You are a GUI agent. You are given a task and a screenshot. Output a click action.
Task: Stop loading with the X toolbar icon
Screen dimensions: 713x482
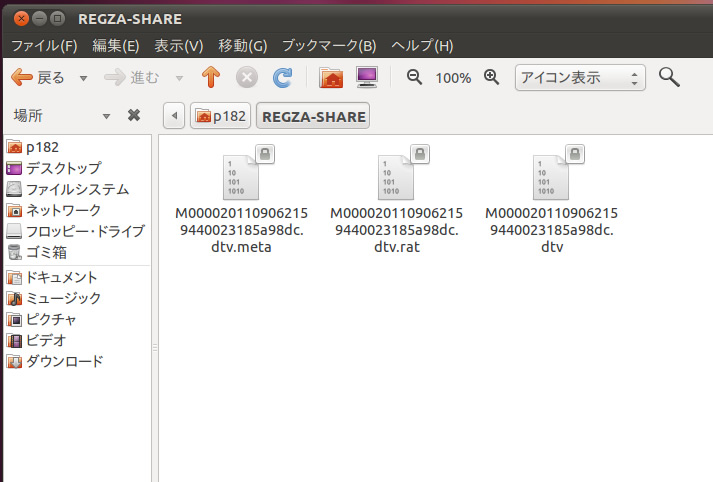(x=247, y=77)
